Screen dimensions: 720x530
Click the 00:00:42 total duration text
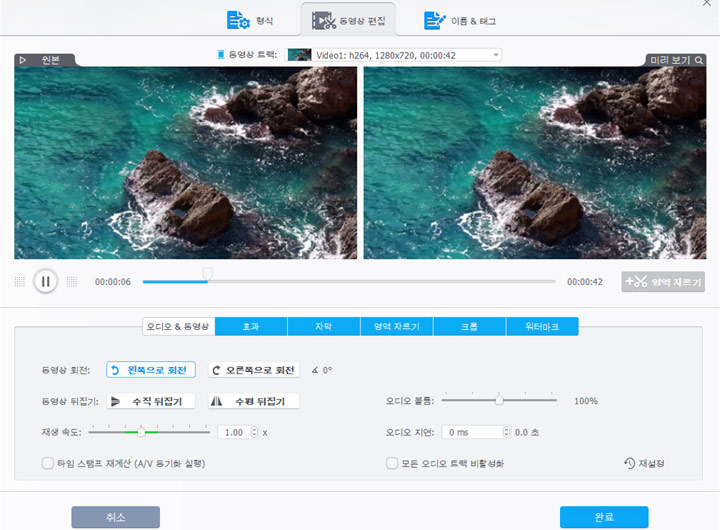coord(585,282)
